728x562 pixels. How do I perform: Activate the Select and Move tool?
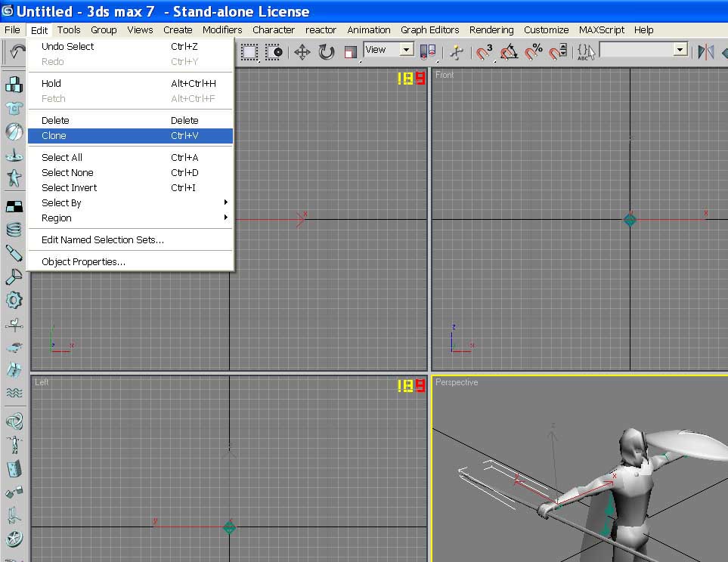302,52
